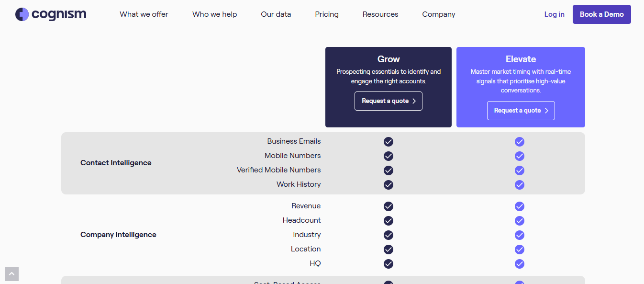
Task: Click the Business Emails checkmark under Elevate
Action: [x=520, y=142]
